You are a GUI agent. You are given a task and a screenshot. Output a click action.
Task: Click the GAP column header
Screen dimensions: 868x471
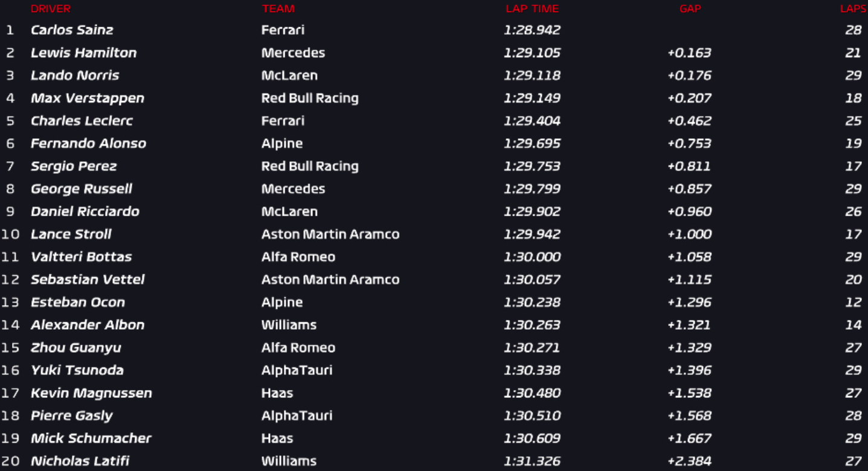[x=690, y=8]
